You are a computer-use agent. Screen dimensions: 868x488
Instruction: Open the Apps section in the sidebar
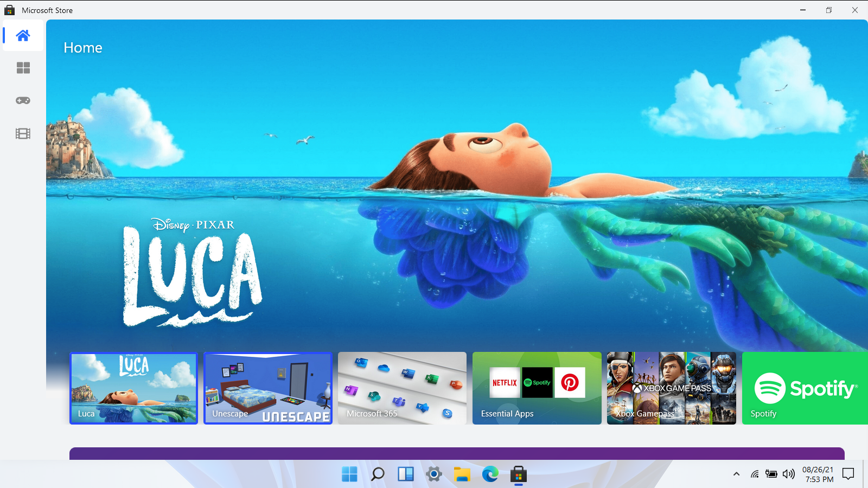click(22, 68)
